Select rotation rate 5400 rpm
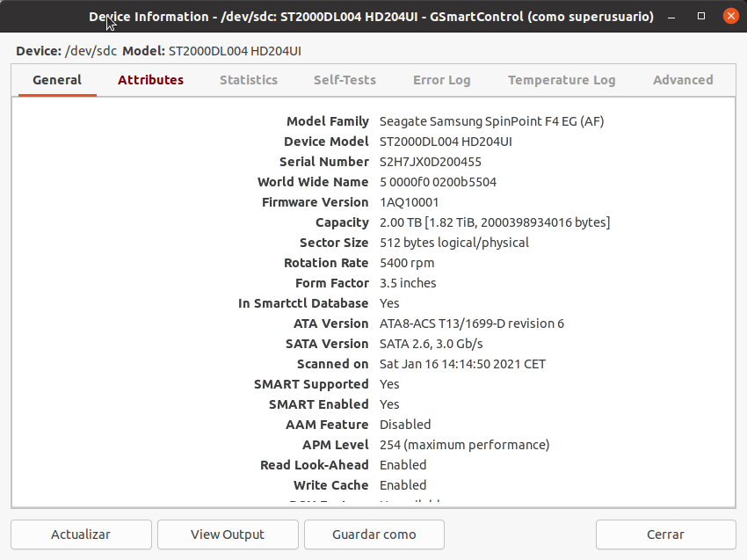This screenshot has height=560, width=747. click(407, 263)
